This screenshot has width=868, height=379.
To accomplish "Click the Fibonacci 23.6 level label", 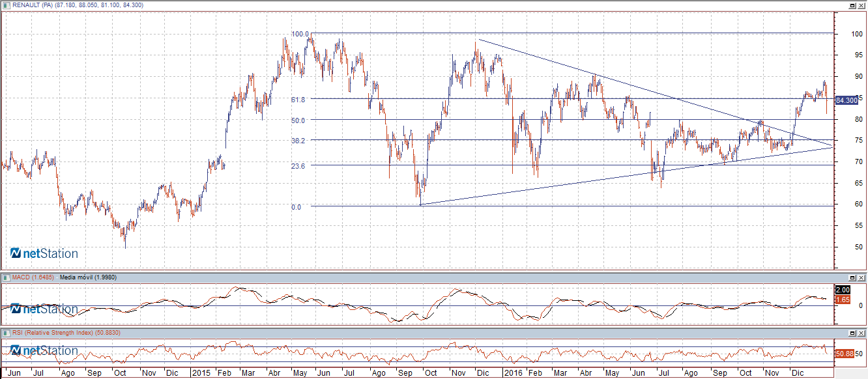I will (x=298, y=165).
